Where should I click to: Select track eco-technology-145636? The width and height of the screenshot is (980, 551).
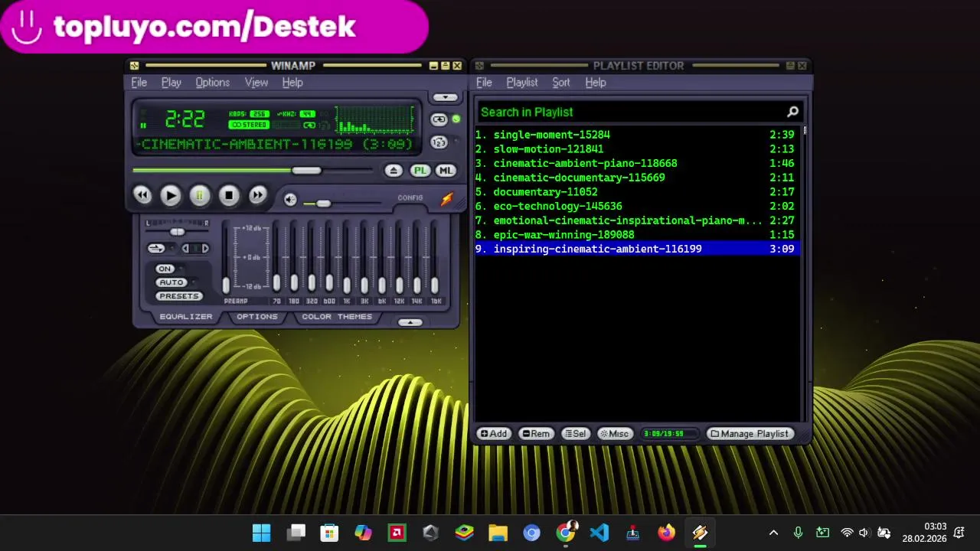pos(637,206)
